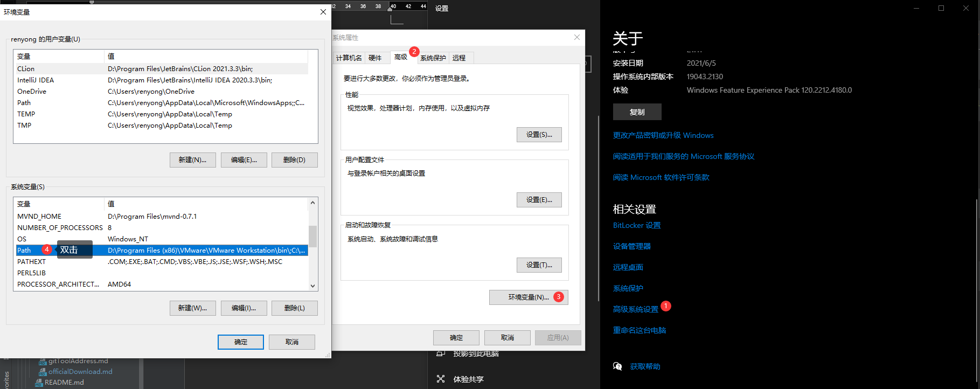Click the officialDownload.md file icon

click(x=43, y=372)
